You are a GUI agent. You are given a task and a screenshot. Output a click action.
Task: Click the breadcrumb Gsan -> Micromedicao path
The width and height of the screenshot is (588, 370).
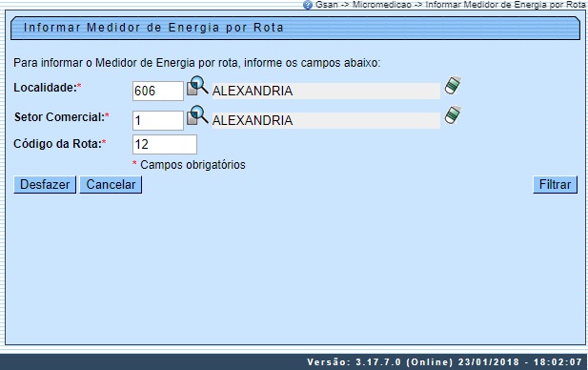(x=450, y=5)
